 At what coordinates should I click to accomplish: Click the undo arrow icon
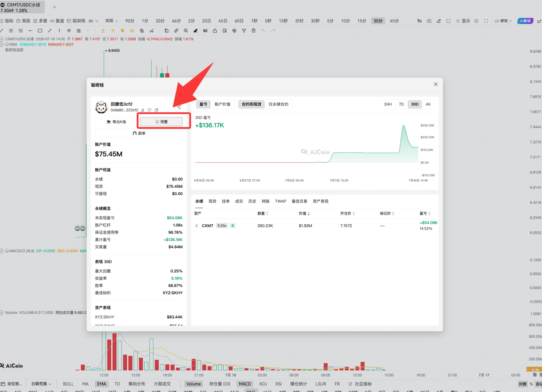tap(263, 31)
